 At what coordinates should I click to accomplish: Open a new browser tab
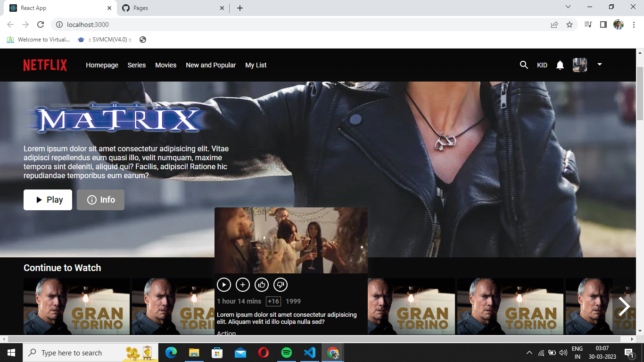(x=240, y=8)
